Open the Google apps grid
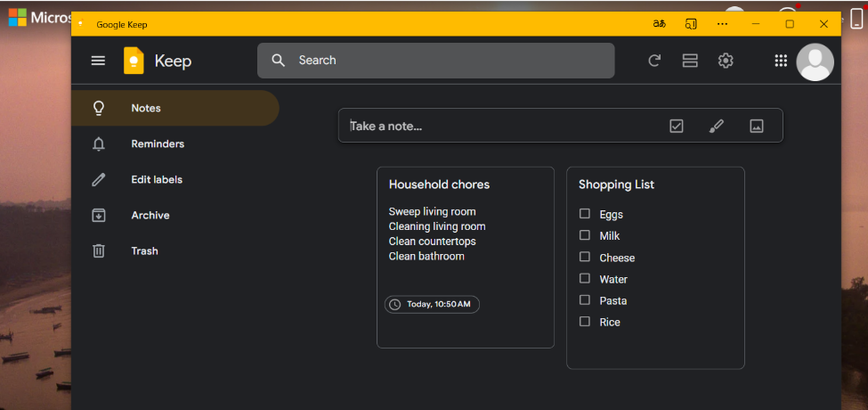Viewport: 868px width, 410px height. (781, 61)
